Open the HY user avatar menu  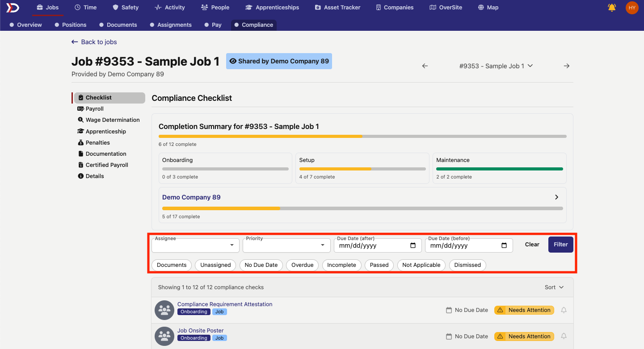[x=632, y=8]
